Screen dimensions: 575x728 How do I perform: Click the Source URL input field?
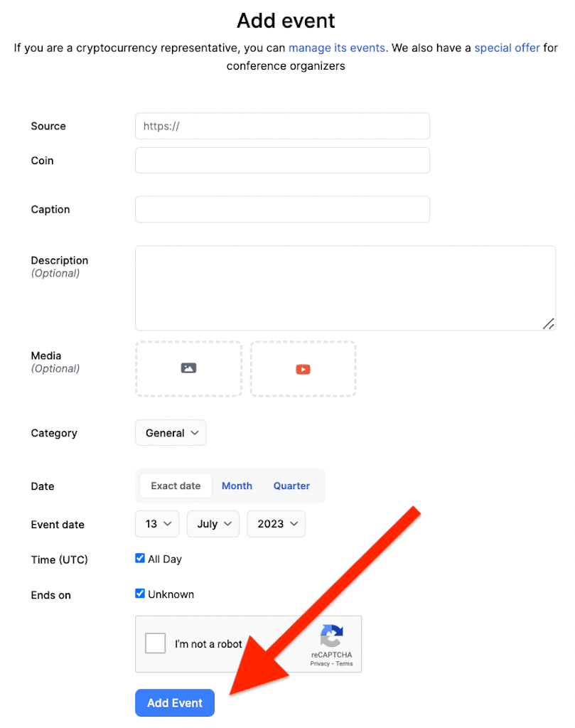coord(283,126)
